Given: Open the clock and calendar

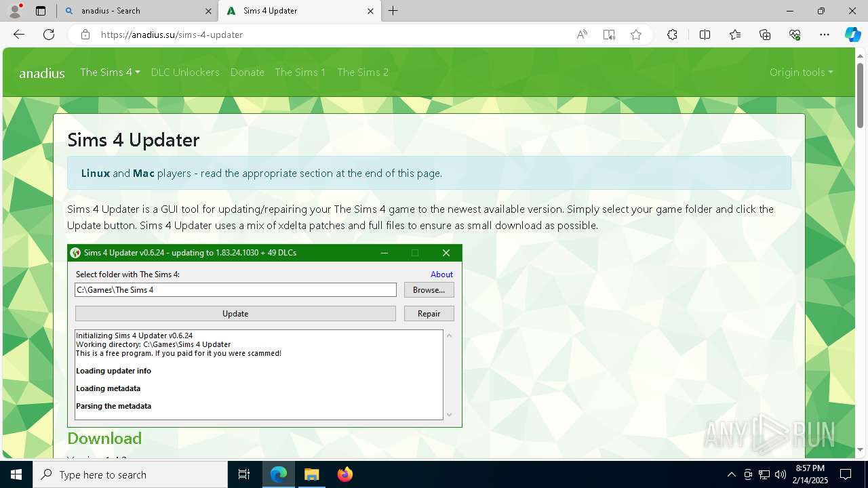Looking at the screenshot, I should [x=809, y=474].
